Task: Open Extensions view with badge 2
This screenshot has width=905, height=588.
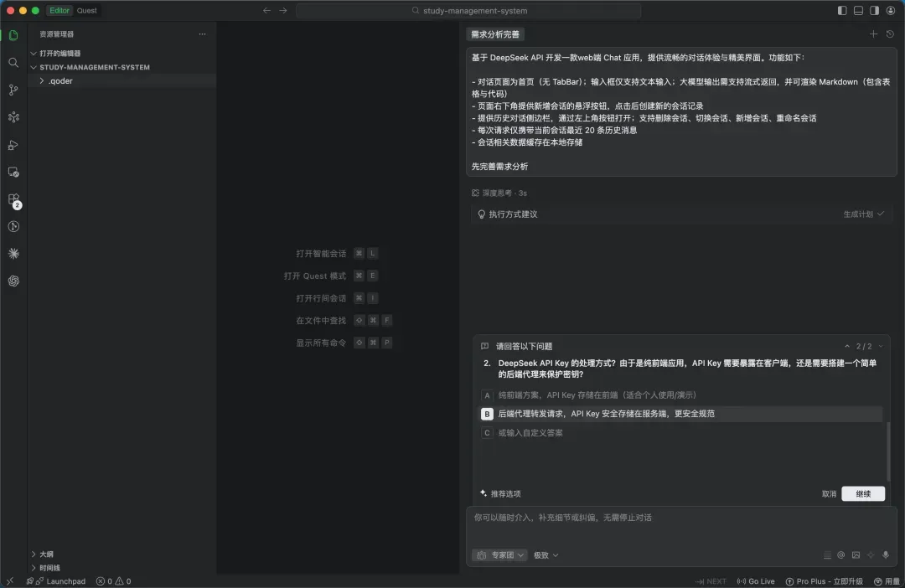Action: coord(13,199)
